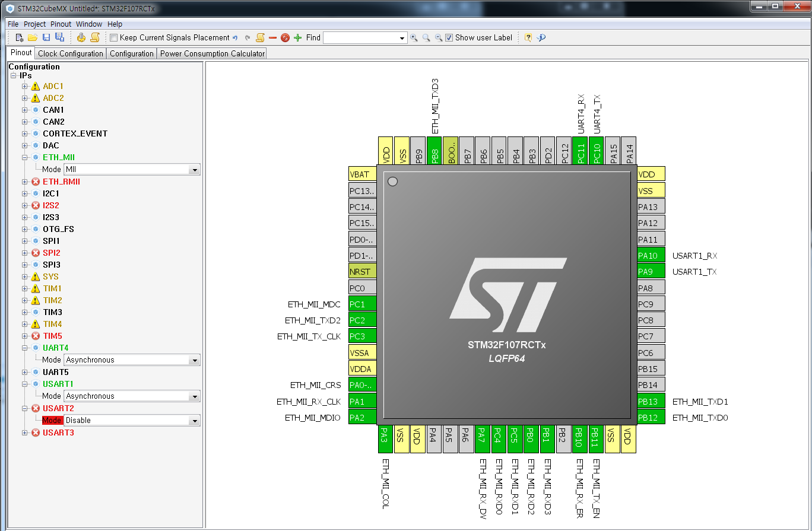Click the NRST pin on the chip
Viewport: 812px width, 531px height.
(x=363, y=272)
